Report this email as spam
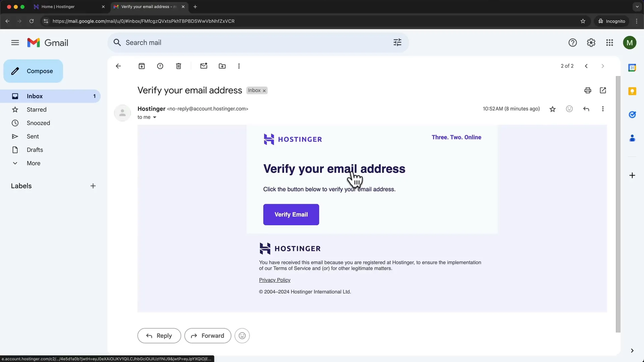 click(160, 66)
